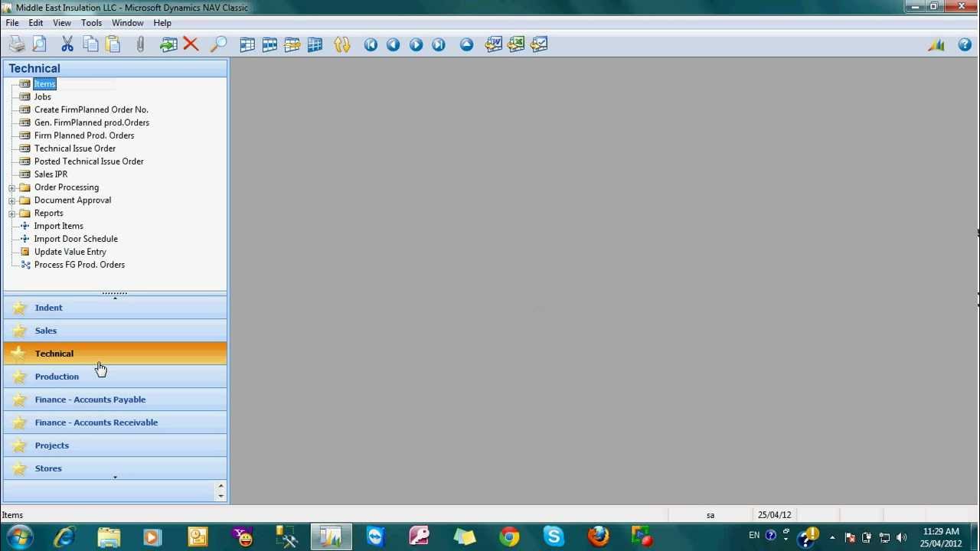980x551 pixels.
Task: Click the green arrow Insert icon
Action: [x=168, y=44]
